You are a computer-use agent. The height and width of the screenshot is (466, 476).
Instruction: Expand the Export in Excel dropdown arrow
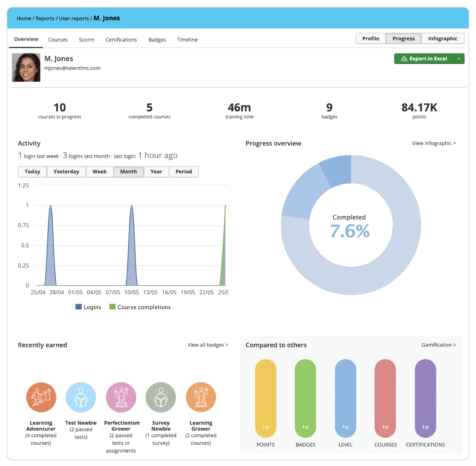(x=459, y=59)
